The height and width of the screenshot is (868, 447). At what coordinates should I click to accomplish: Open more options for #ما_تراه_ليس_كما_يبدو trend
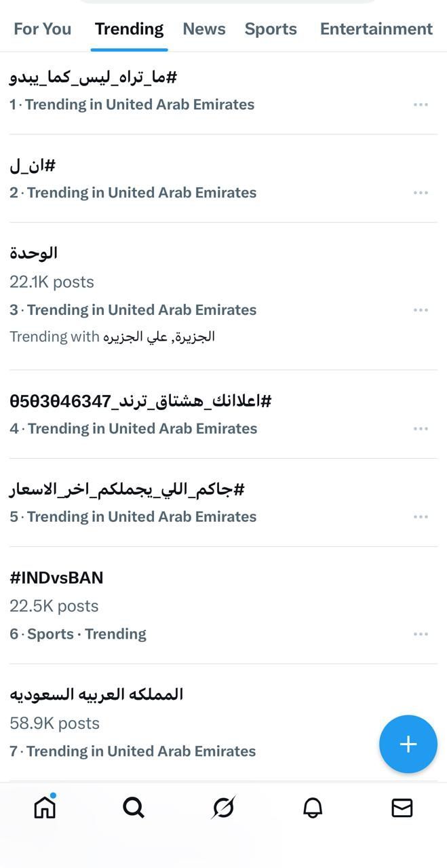[x=421, y=104]
